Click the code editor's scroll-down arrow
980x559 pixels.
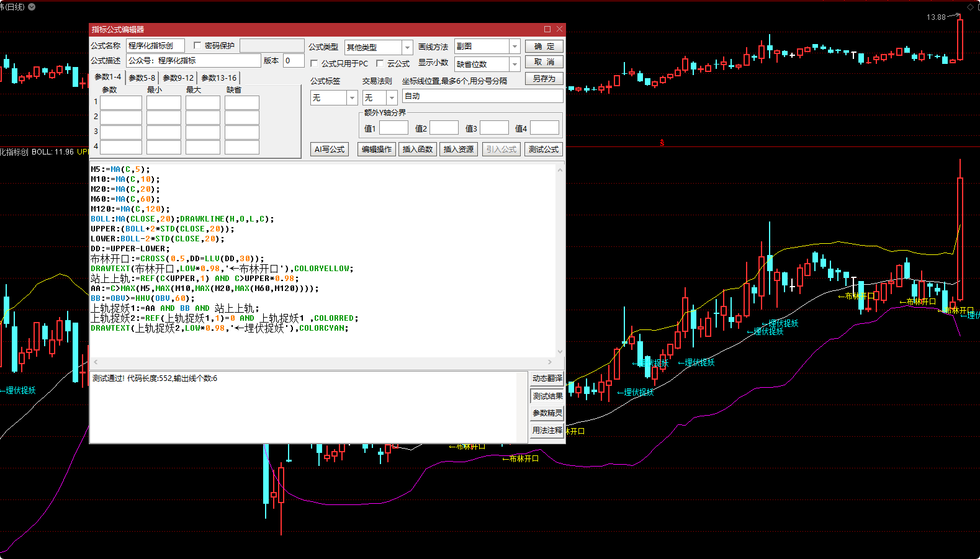point(560,351)
